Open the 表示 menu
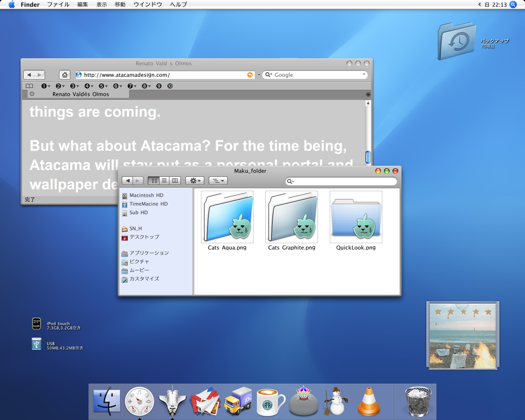 pyautogui.click(x=101, y=5)
